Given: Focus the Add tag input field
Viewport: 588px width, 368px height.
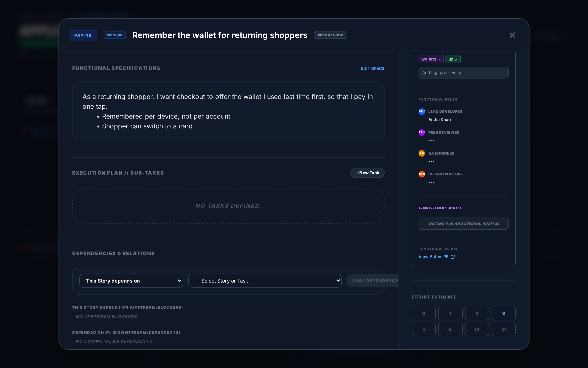Looking at the screenshot, I should coord(463,73).
